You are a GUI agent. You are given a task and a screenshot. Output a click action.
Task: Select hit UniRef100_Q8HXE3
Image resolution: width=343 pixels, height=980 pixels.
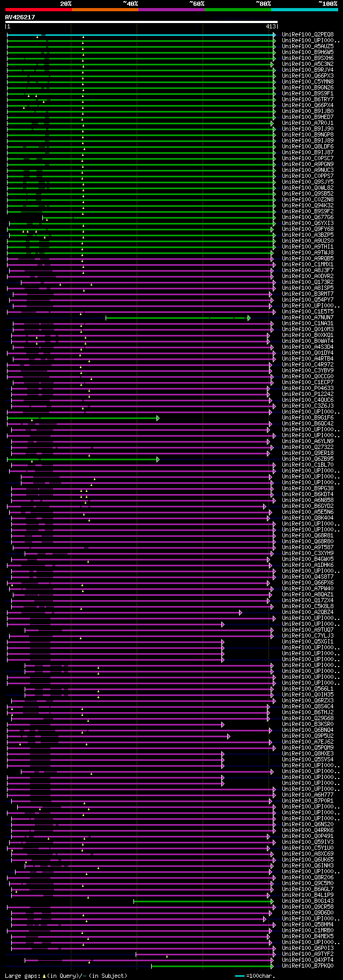click(x=308, y=753)
